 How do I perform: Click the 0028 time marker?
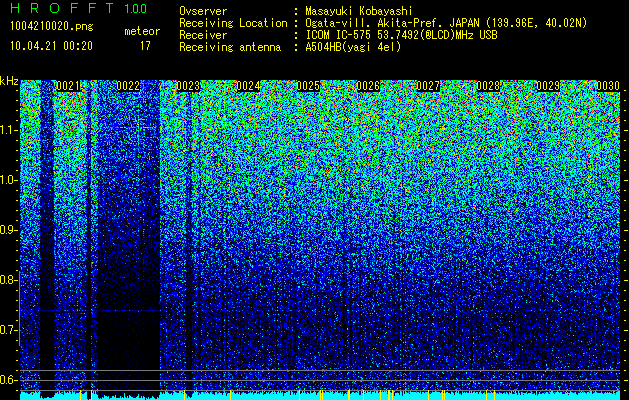[488, 86]
